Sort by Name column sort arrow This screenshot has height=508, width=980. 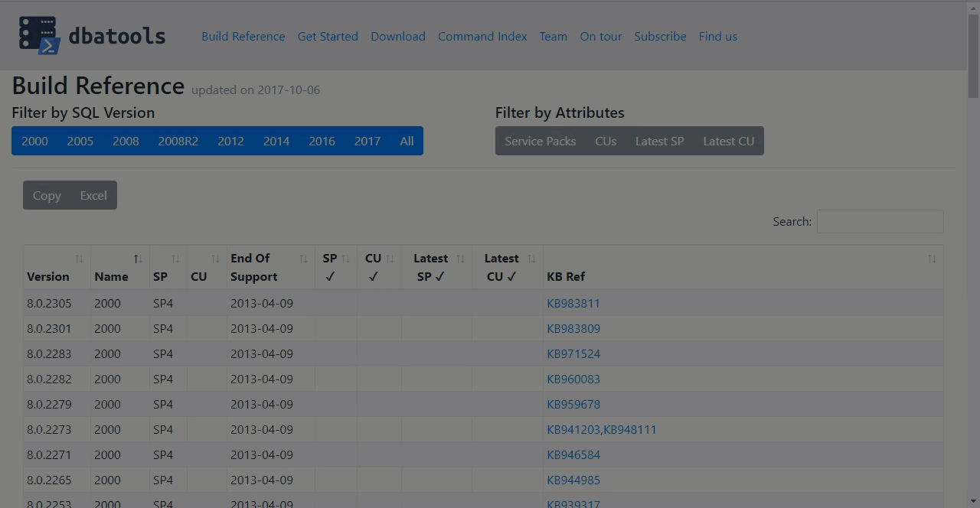[137, 259]
